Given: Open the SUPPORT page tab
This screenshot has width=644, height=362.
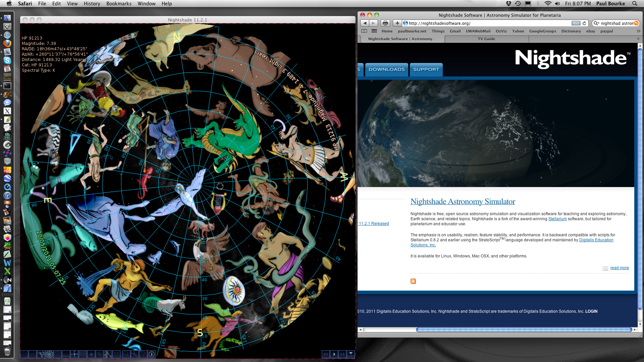Looking at the screenshot, I should [426, 69].
